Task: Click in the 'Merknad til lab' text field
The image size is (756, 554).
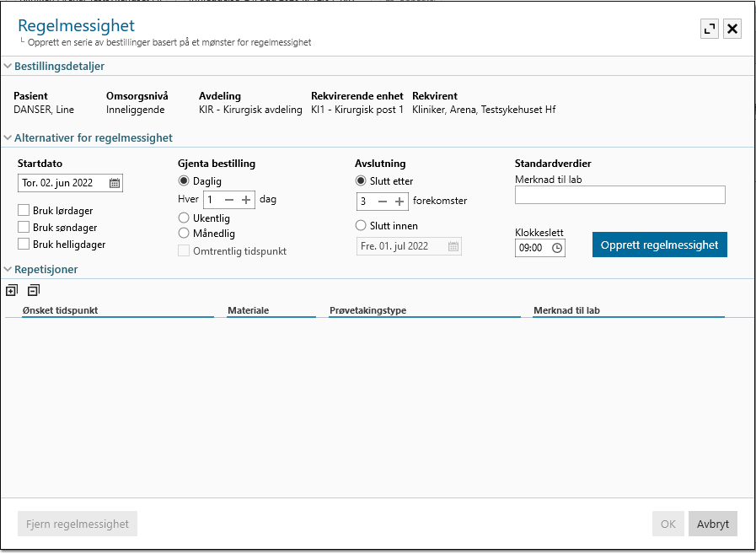Action: (x=619, y=196)
